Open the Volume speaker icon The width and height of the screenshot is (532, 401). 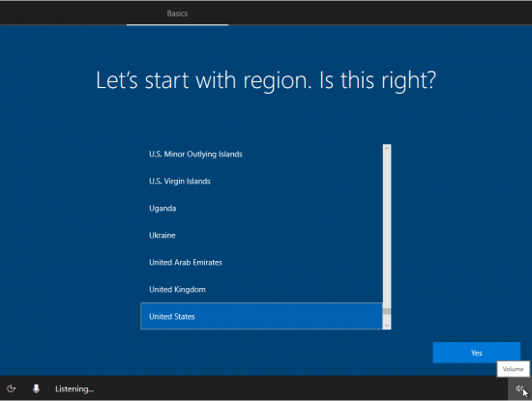point(519,388)
